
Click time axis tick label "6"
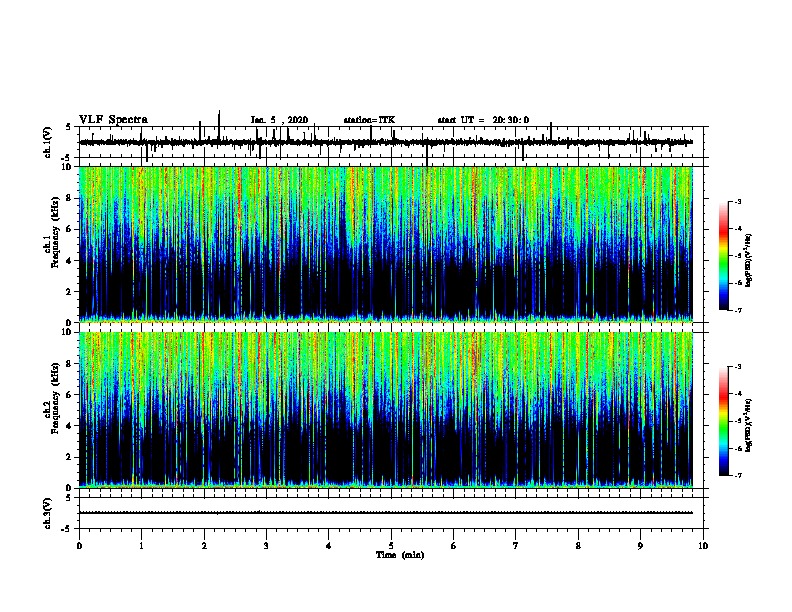(454, 546)
